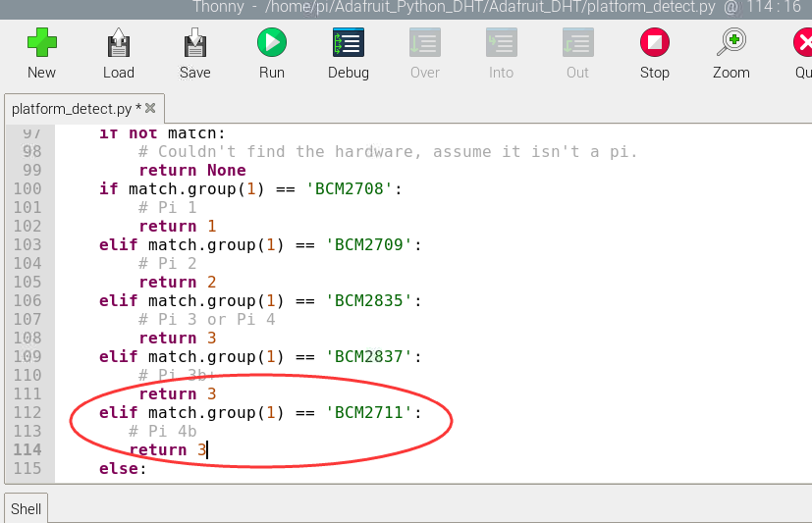
Task: Click the 'BCM2711' string in the code
Action: (x=369, y=412)
